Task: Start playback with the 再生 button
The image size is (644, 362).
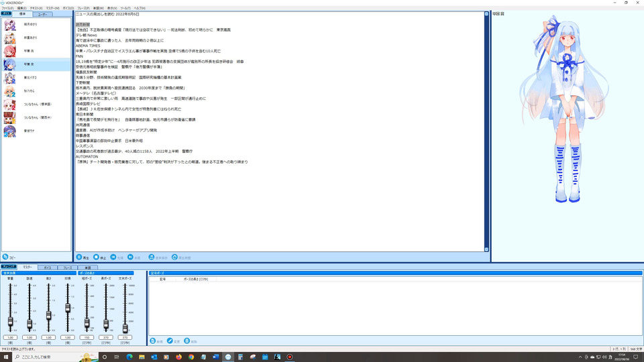Action: pos(83,257)
